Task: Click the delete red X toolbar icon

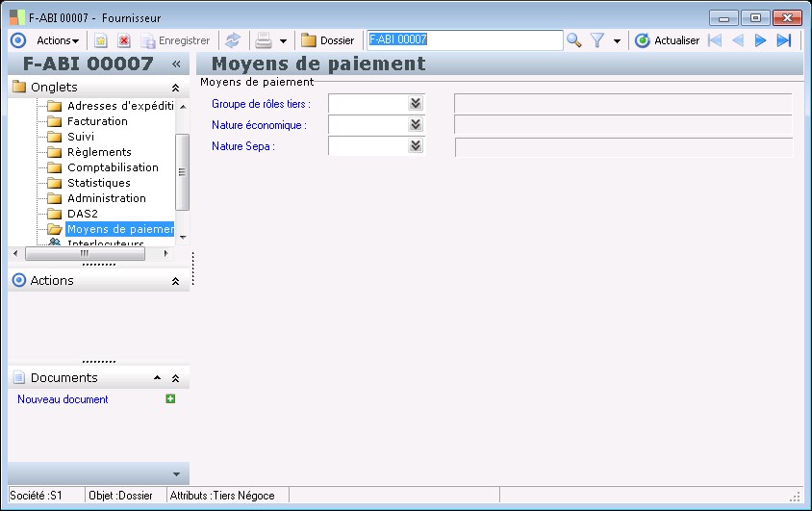Action: (x=124, y=40)
